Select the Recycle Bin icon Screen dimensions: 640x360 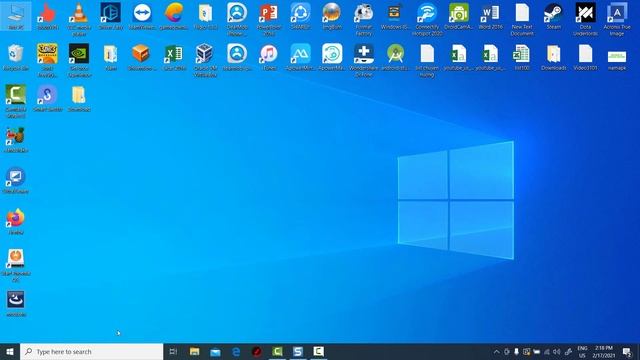coord(16,58)
